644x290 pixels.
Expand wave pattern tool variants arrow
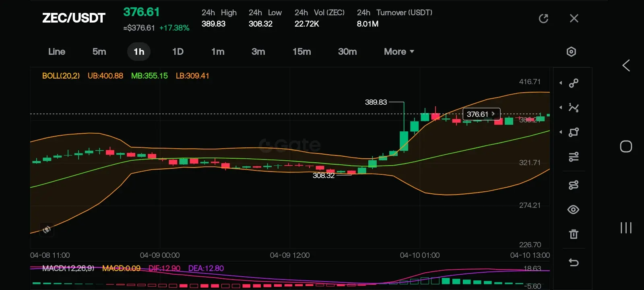click(x=561, y=108)
